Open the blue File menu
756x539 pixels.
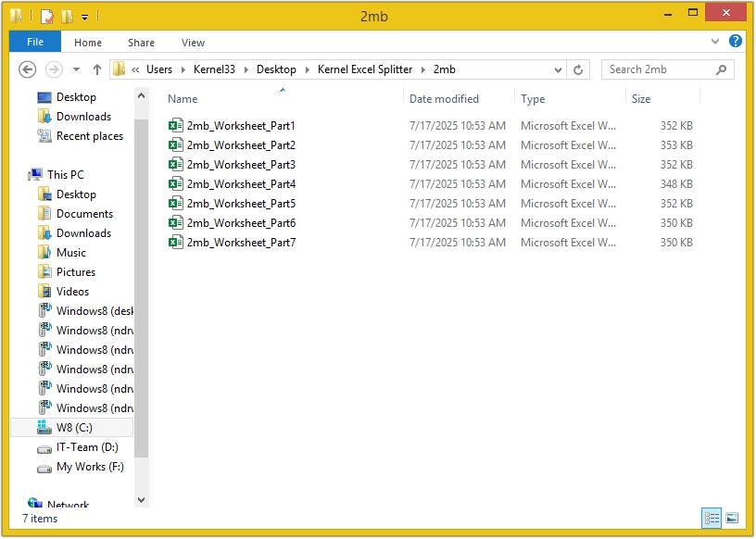point(34,42)
